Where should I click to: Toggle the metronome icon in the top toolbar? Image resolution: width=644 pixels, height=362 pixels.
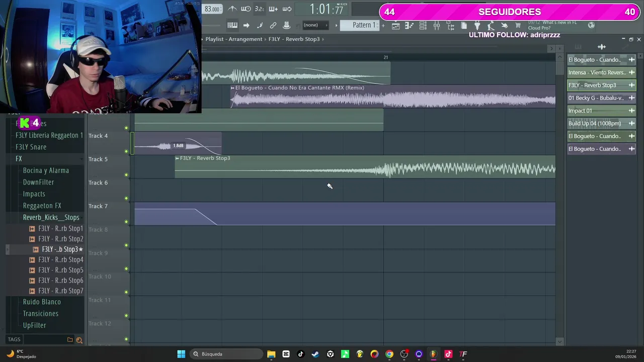click(232, 9)
